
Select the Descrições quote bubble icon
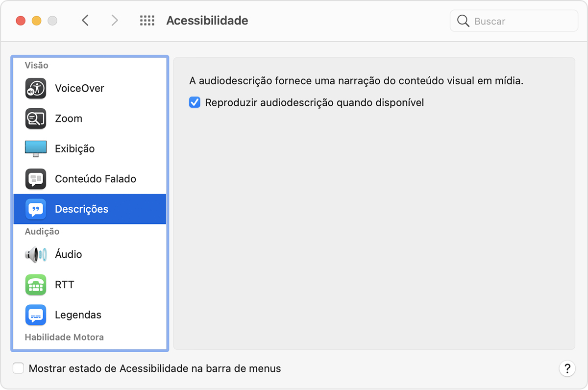(x=36, y=209)
